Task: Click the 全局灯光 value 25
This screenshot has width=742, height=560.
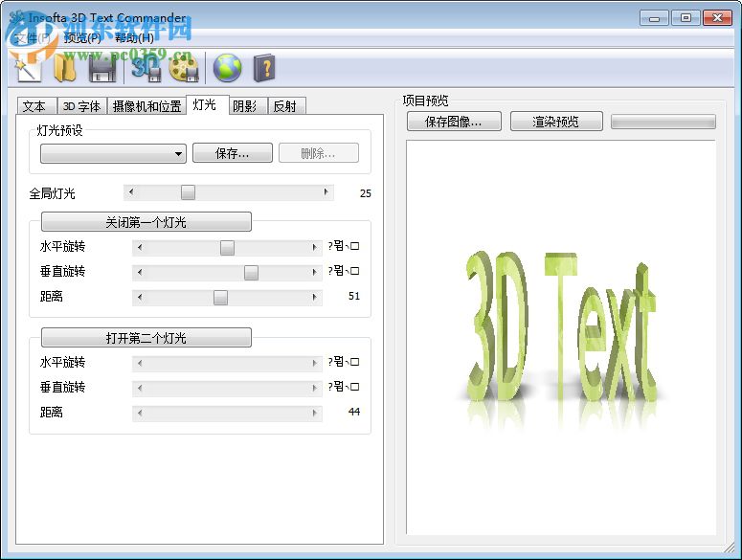Action: (x=366, y=193)
